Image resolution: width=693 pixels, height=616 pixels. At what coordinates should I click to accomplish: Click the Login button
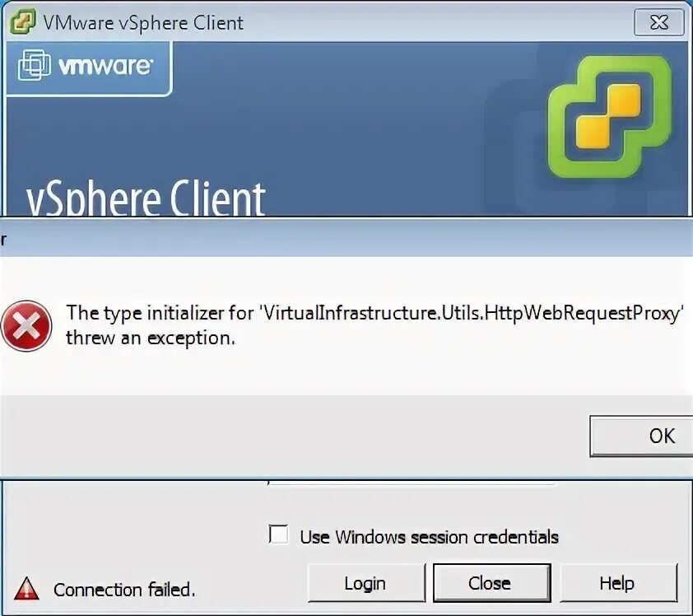tap(366, 583)
